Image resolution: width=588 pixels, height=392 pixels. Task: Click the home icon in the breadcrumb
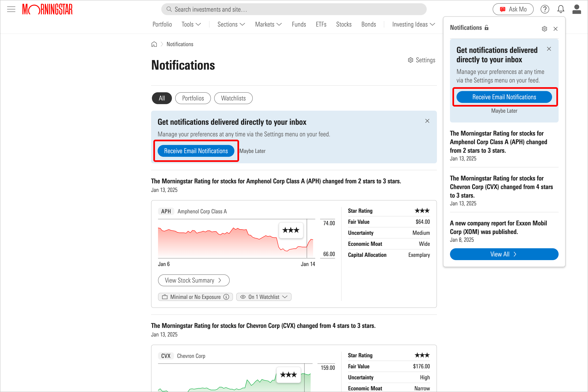point(154,44)
